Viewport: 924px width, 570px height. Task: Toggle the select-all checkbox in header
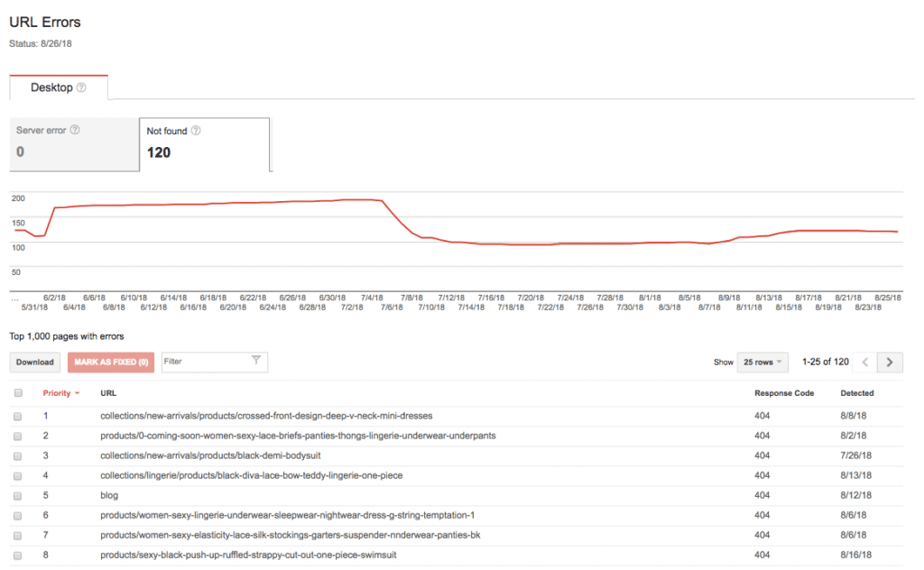point(18,393)
